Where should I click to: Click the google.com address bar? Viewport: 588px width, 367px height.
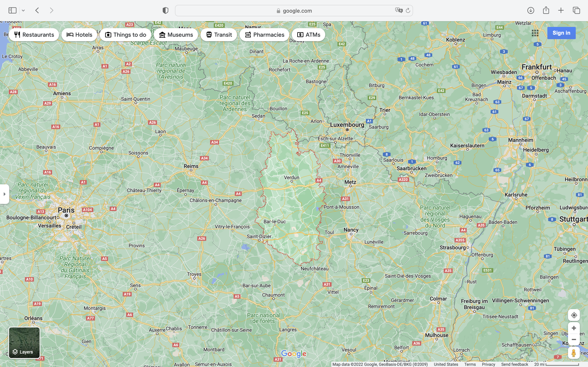(294, 11)
